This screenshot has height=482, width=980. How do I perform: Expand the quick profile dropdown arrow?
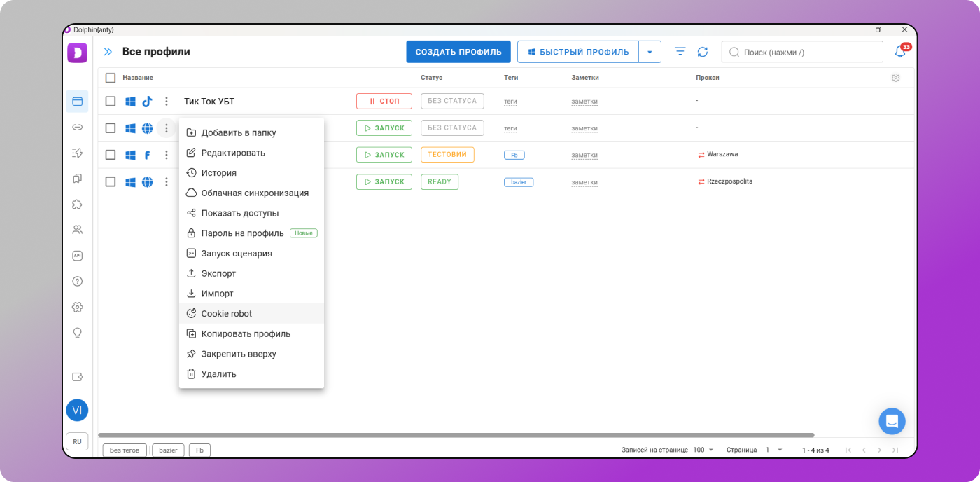[650, 52]
